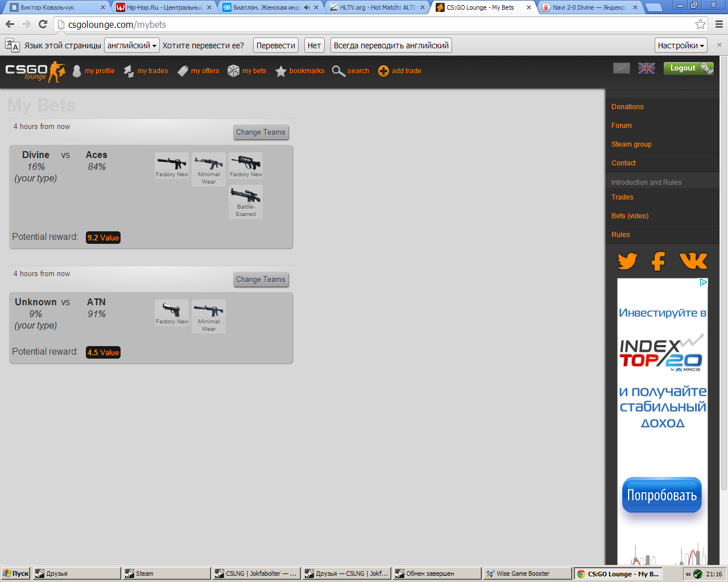Switch to the Биатлон tab
The image size is (728, 582).
click(x=271, y=7)
